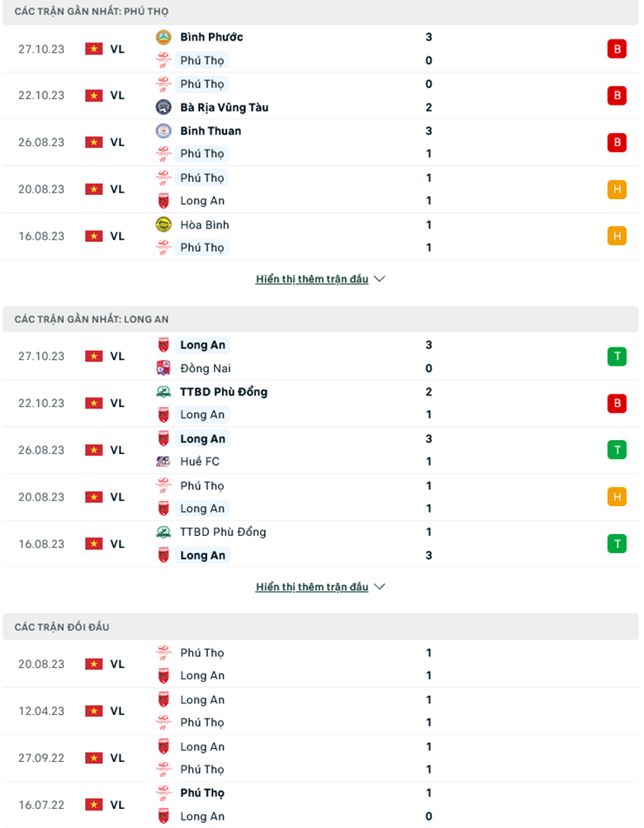The image size is (644, 828).
Task: Click the Huế FC club crest
Action: coord(163,461)
